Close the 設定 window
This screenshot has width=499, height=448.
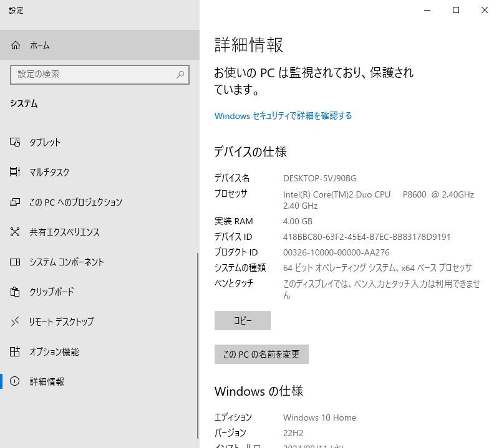485,10
